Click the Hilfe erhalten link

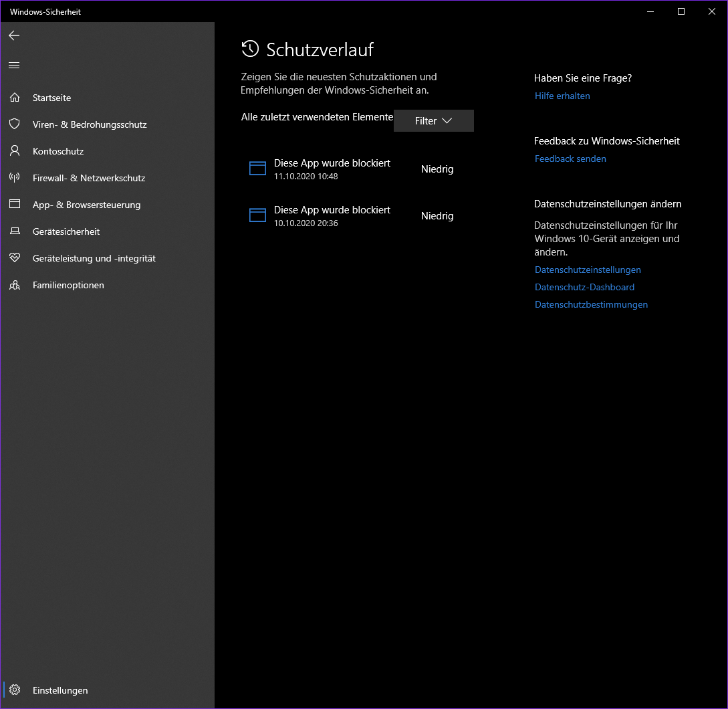click(562, 96)
